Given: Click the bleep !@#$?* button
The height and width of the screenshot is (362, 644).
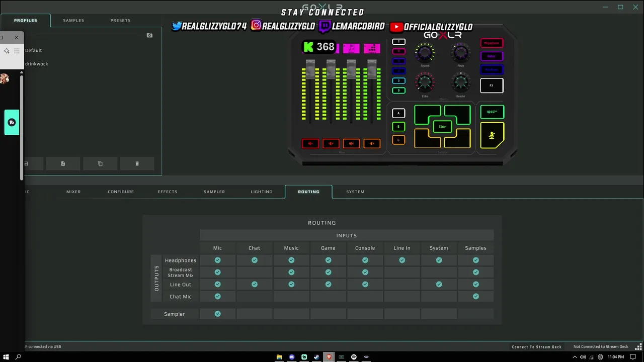Looking at the screenshot, I should (x=492, y=112).
